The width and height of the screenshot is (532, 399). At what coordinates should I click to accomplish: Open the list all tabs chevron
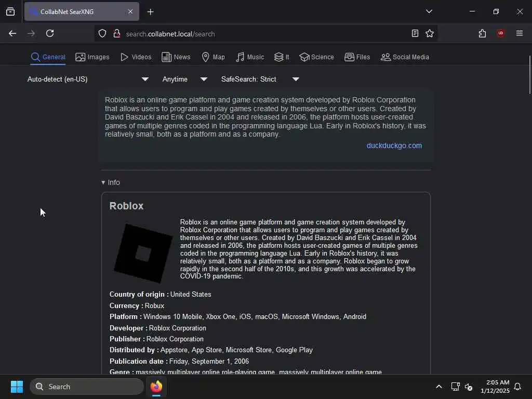coord(429,11)
